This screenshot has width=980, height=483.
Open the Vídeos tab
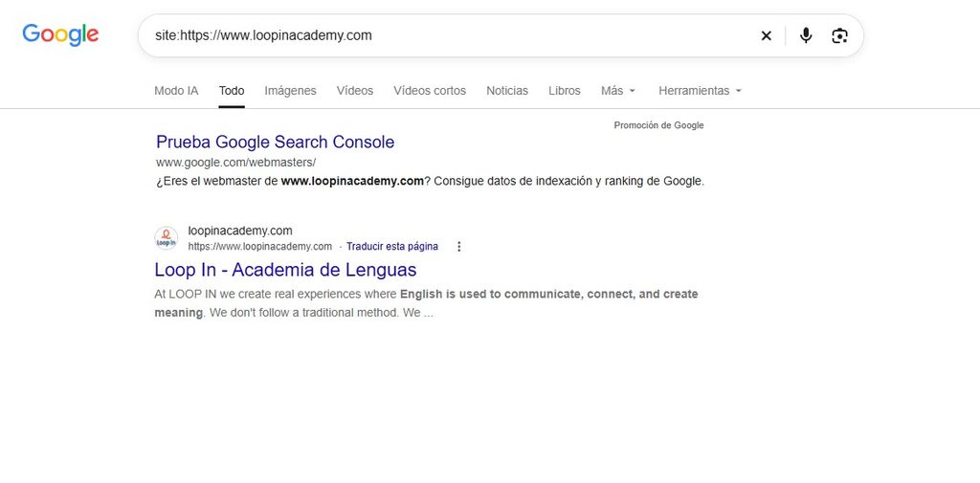pyautogui.click(x=354, y=91)
